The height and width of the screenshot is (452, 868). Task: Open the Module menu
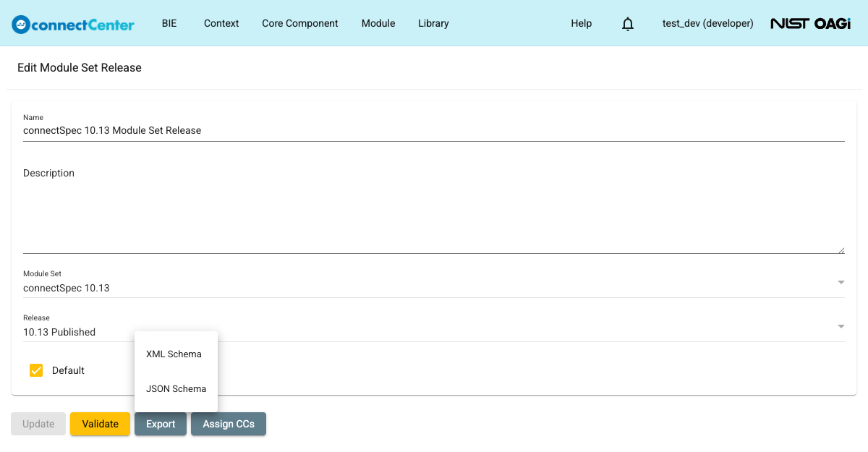(378, 23)
